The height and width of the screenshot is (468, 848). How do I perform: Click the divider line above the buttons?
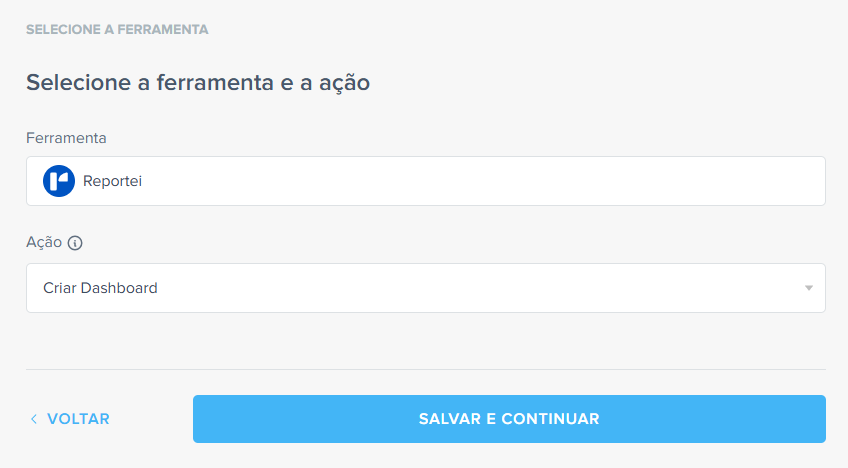point(425,370)
